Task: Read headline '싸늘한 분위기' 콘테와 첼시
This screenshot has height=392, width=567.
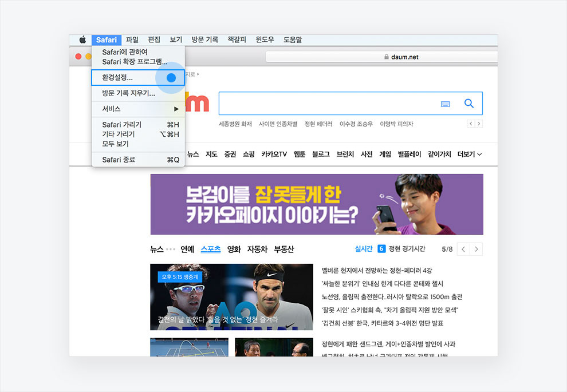Action: tap(382, 284)
